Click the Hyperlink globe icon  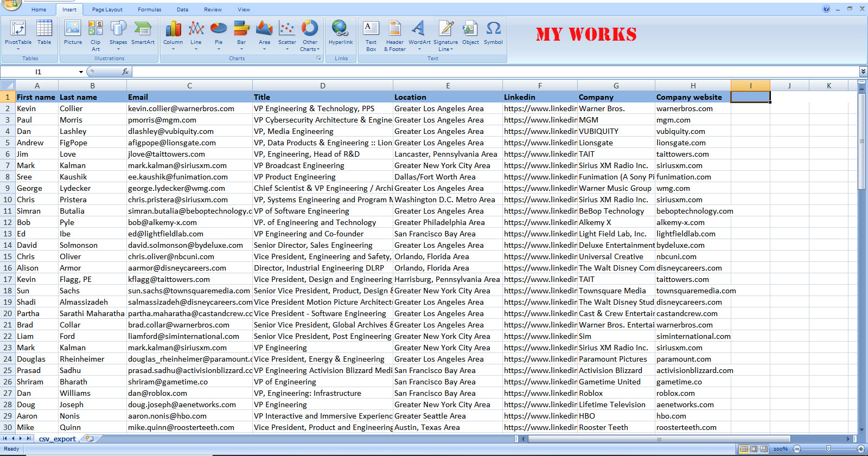(x=340, y=30)
